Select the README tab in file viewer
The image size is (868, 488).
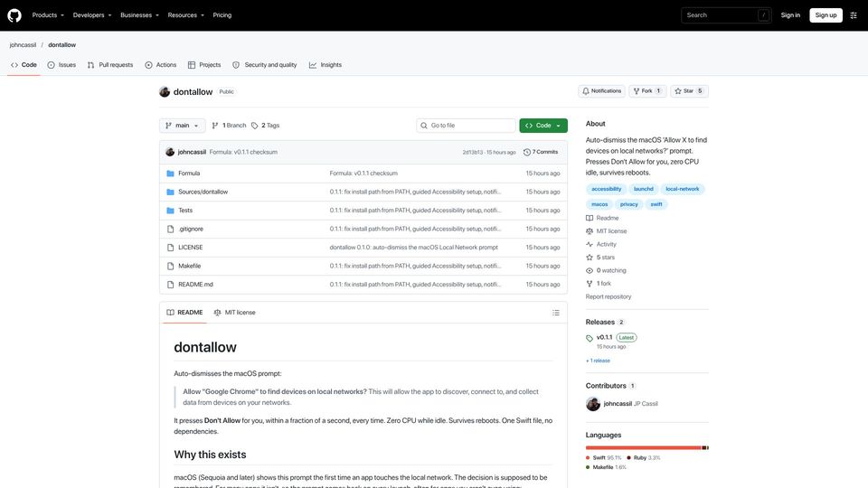pos(184,313)
